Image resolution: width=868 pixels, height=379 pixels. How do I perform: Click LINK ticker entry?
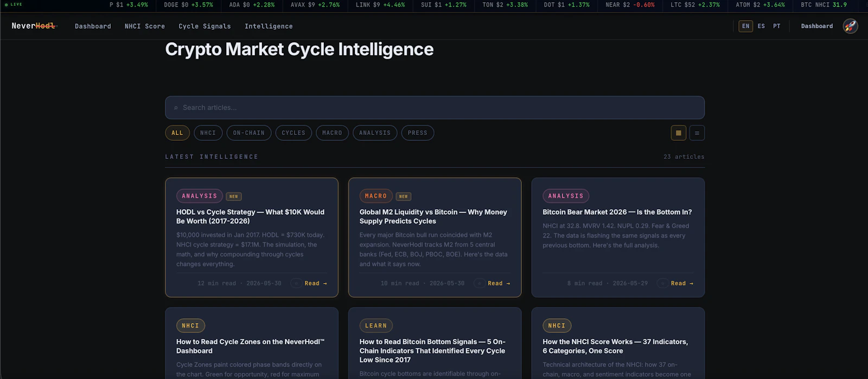tap(380, 4)
